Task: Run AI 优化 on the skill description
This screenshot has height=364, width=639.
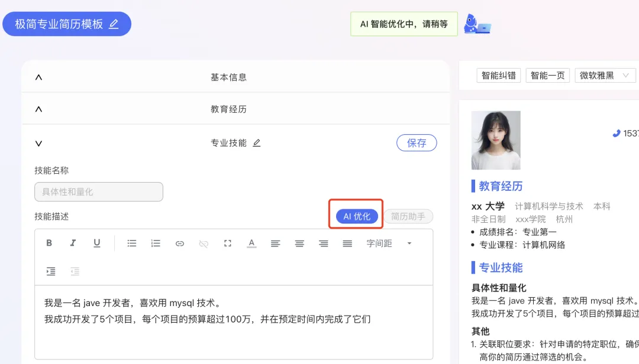Action: pos(356,216)
